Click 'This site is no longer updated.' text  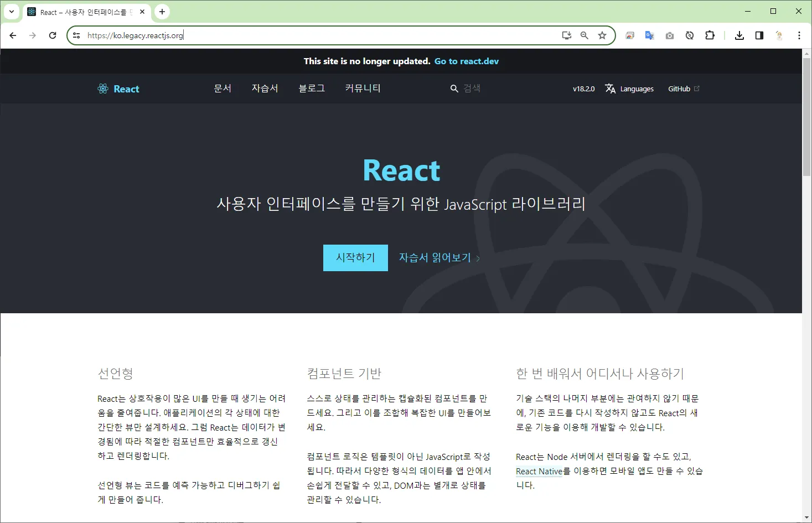[x=366, y=61]
